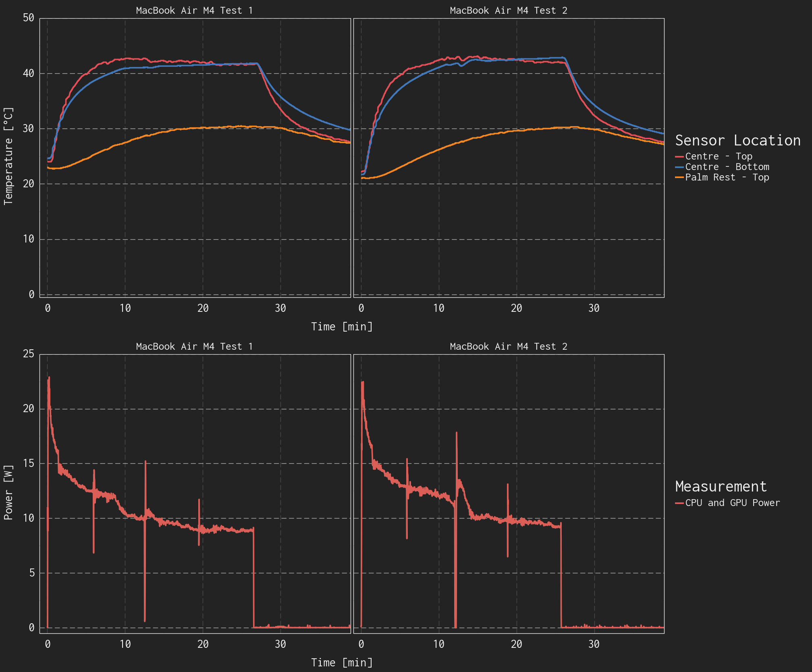
Task: Click the 25 tick on power axis
Action: tap(29, 354)
